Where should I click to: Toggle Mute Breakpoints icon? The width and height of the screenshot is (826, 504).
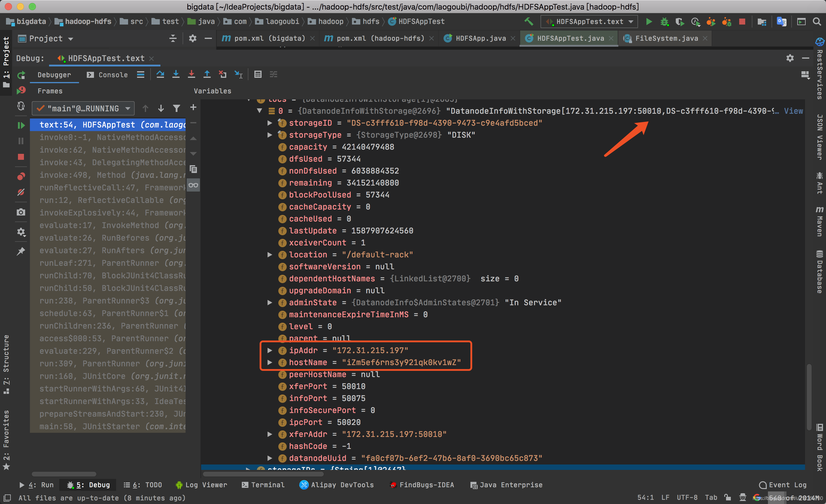(21, 192)
